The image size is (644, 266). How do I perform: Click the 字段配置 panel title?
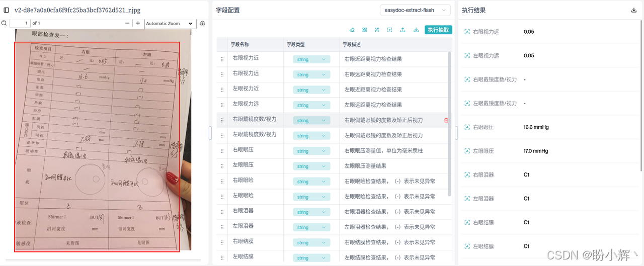click(228, 10)
